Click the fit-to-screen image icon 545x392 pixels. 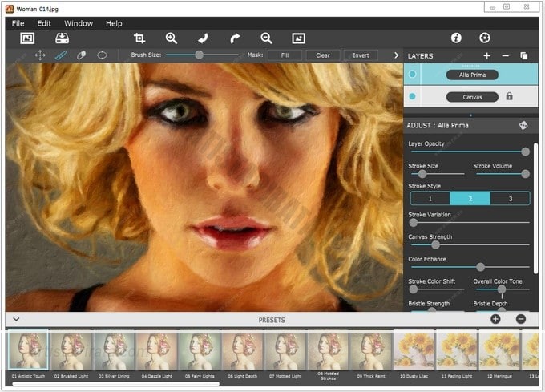click(x=299, y=38)
